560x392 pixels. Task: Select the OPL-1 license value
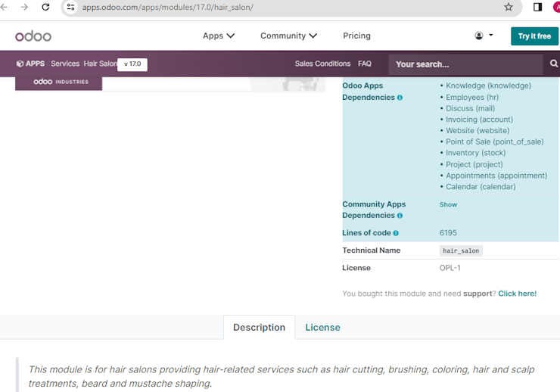(450, 268)
